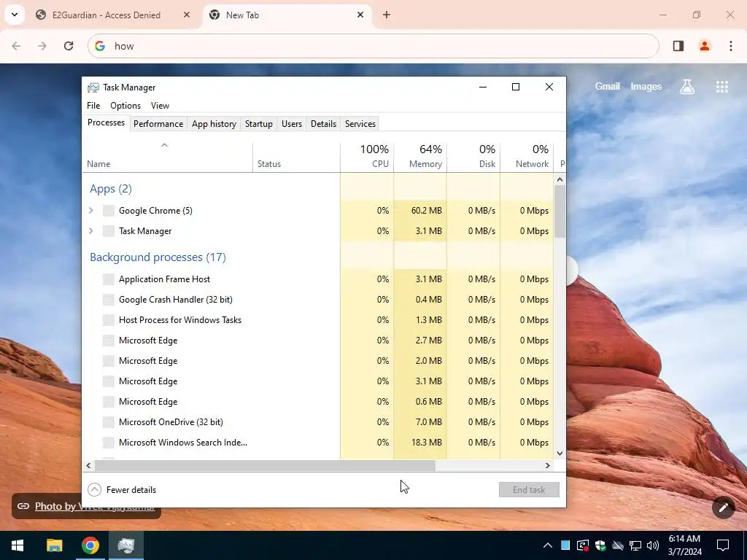Show hidden system tray icons
The height and width of the screenshot is (560, 747).
(x=548, y=545)
